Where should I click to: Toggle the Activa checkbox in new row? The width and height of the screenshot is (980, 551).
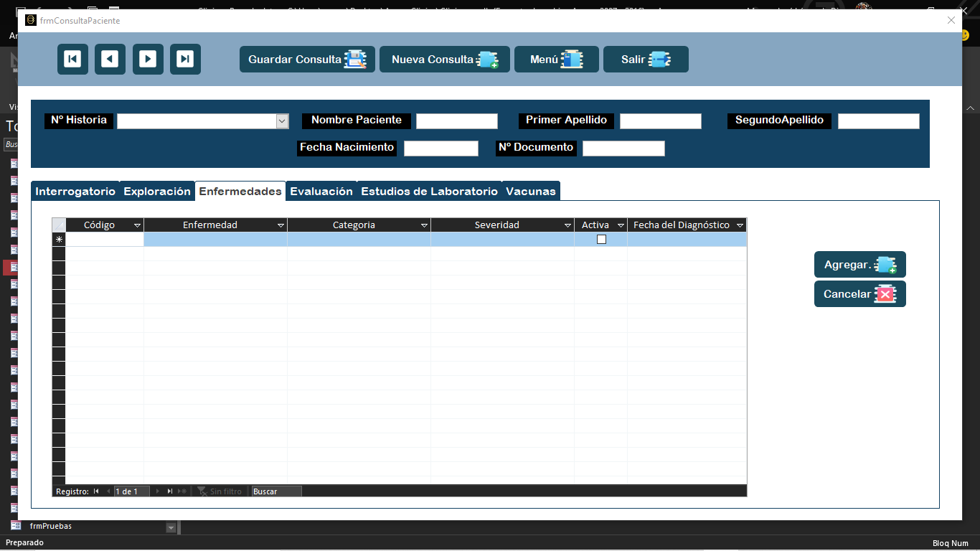601,240
